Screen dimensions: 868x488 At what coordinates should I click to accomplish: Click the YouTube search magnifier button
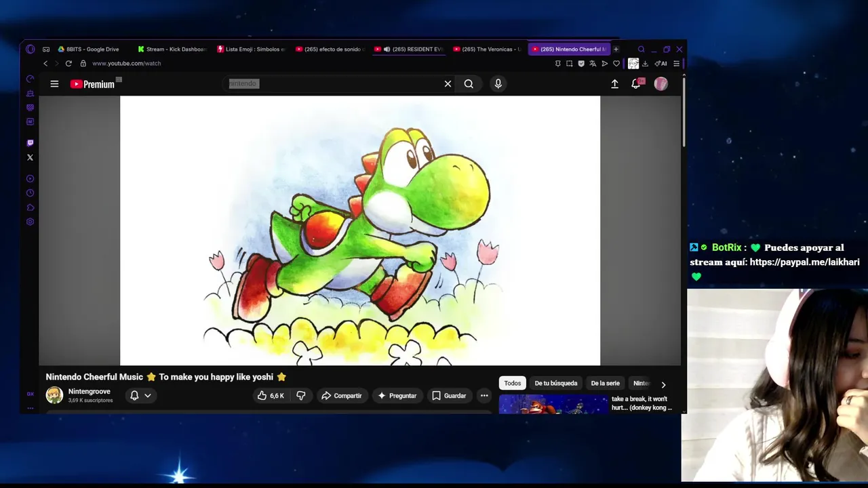pyautogui.click(x=469, y=84)
